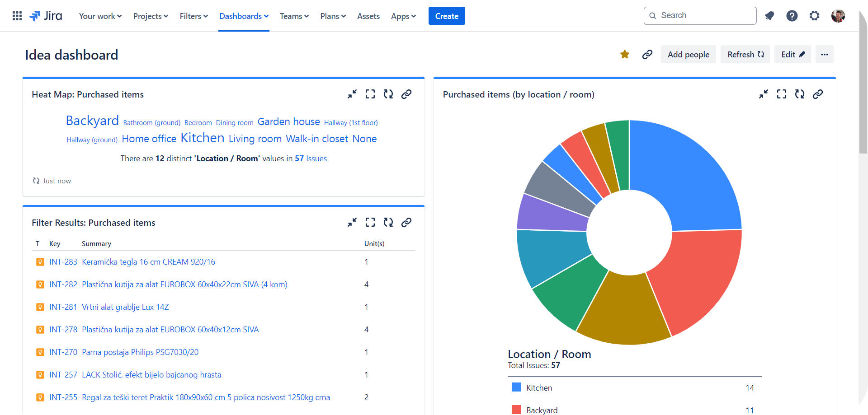Click the Backyard red legend swatch
The image size is (868, 415).
click(516, 410)
